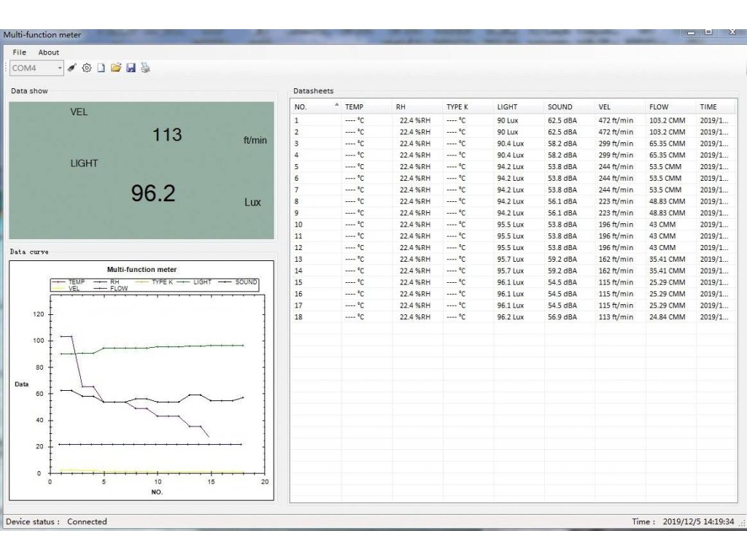Screen dimensions: 747x560
Task: Click the window resize grip corner
Action: click(x=741, y=523)
